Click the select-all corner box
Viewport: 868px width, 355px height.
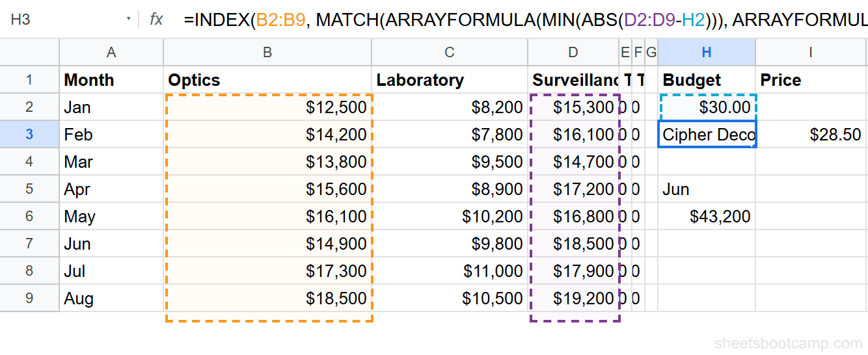pos(29,53)
